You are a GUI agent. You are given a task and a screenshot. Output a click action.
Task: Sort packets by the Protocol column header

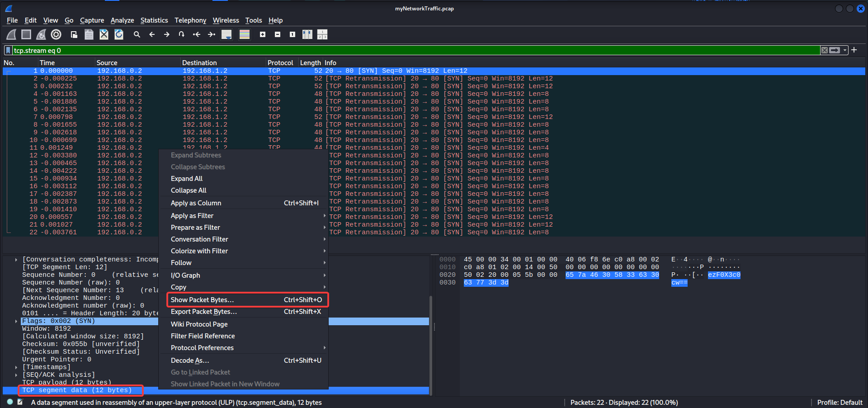pyautogui.click(x=282, y=63)
